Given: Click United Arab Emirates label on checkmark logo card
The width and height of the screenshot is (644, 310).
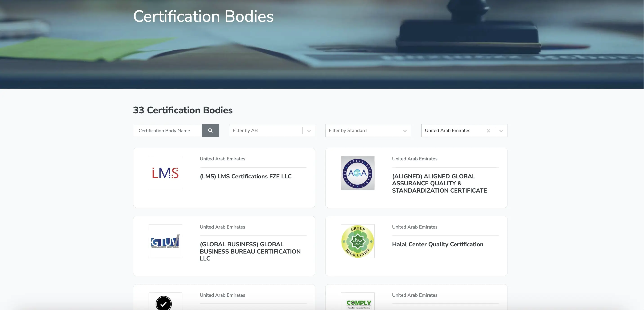Looking at the screenshot, I should pos(222,295).
